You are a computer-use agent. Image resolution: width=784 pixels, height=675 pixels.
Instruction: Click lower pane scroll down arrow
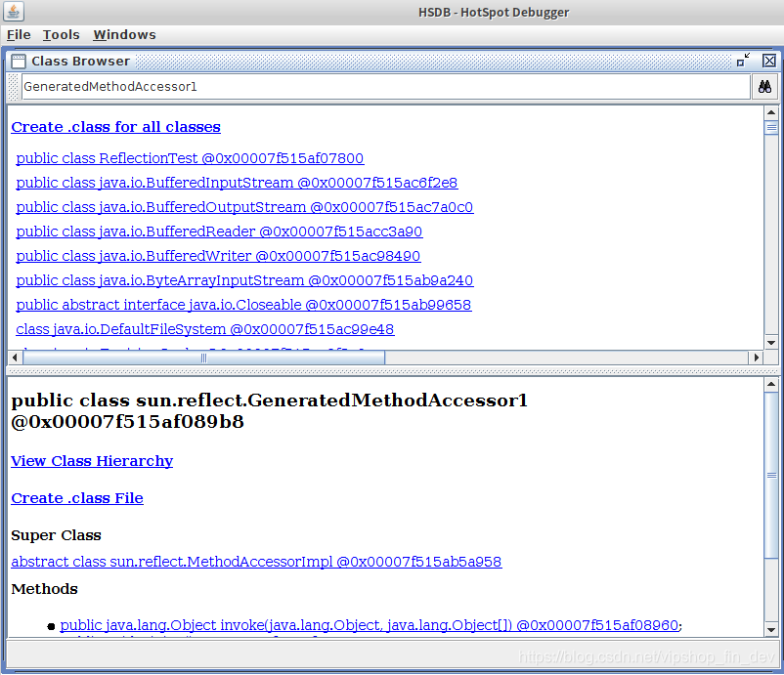771,630
